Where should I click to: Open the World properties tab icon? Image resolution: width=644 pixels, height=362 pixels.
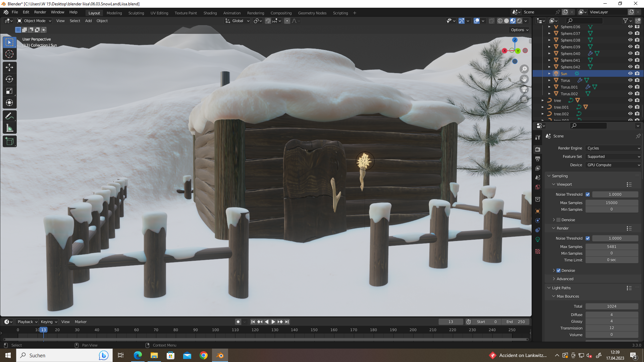coord(538,187)
